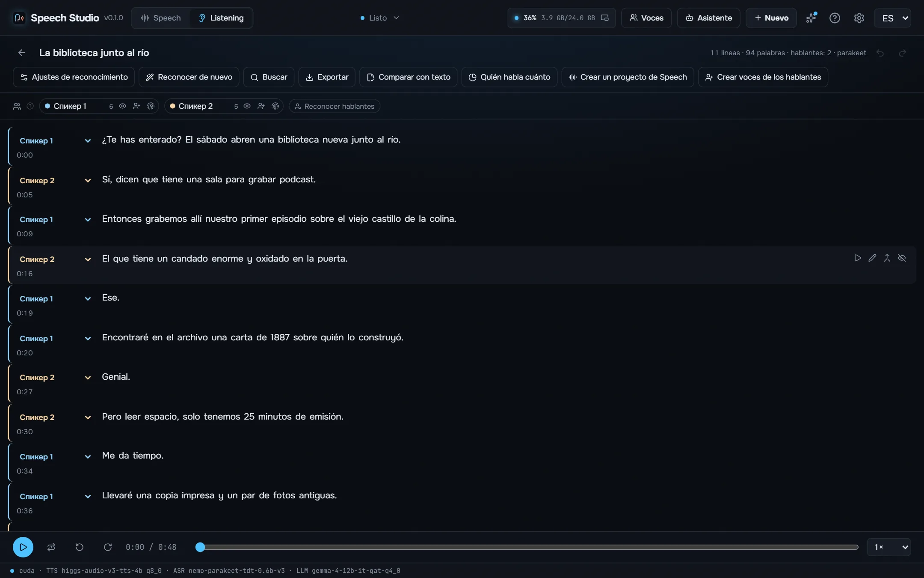Open Ajustes de reconocimiento
Screen dimensions: 924x578
74,77
